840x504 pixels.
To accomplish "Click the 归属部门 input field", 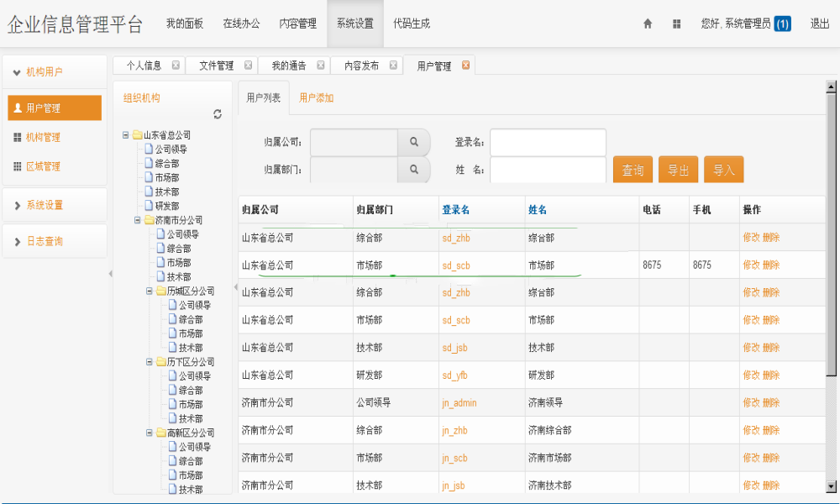I will tap(354, 170).
